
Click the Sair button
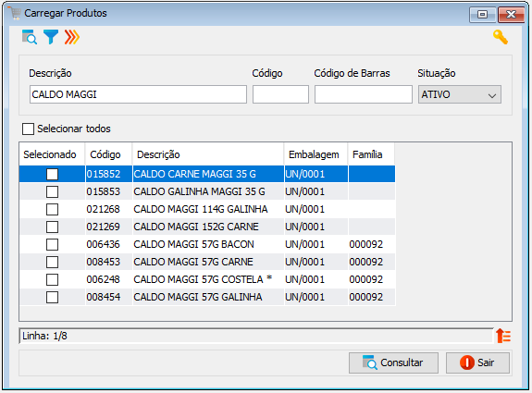click(477, 362)
